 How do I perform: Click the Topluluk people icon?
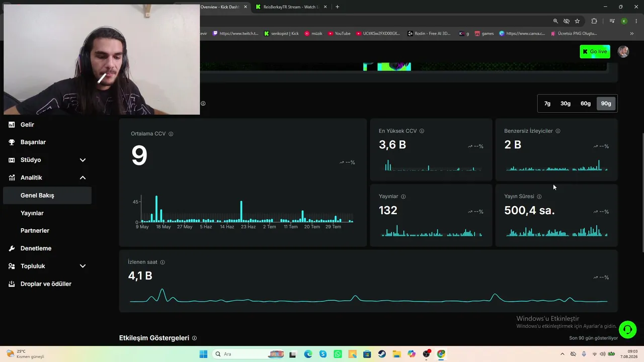point(12,266)
